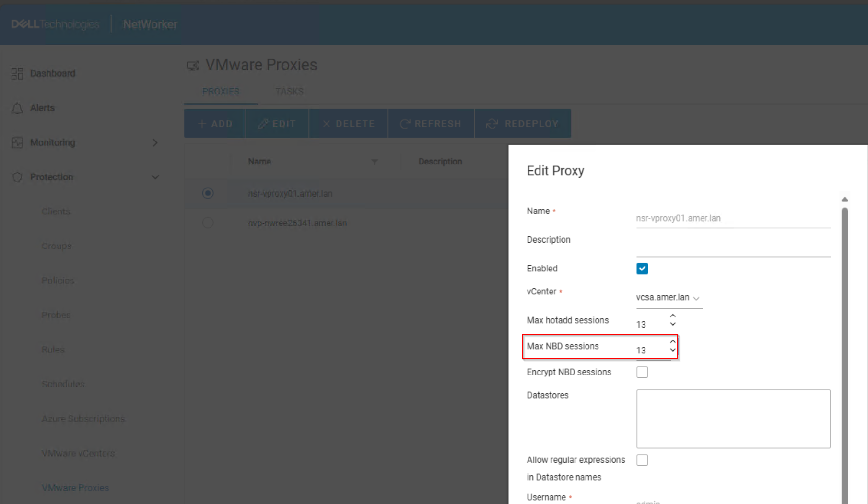Switch to the TASKS tab
The image size is (868, 504).
[289, 91]
